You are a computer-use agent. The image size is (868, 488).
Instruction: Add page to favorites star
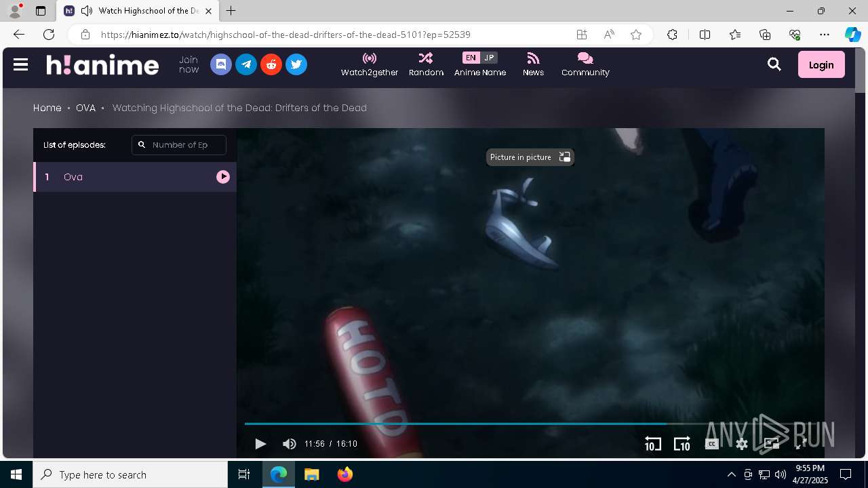pos(636,35)
